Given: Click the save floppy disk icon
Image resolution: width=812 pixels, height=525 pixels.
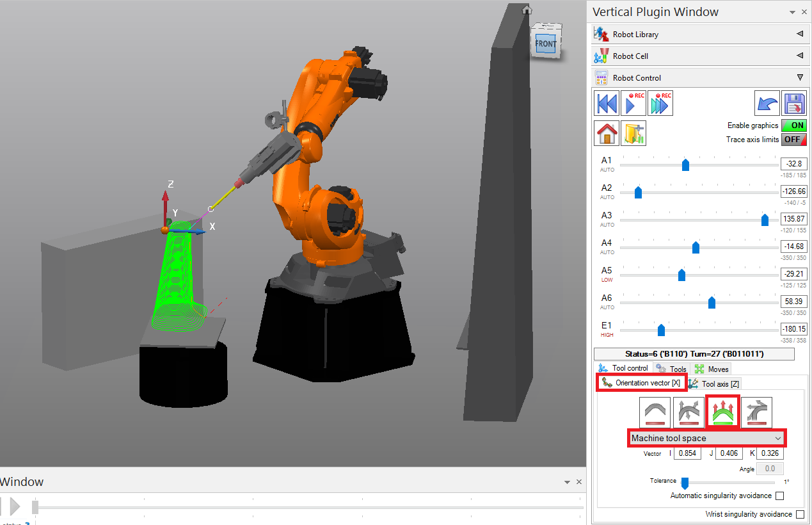Looking at the screenshot, I should [795, 102].
